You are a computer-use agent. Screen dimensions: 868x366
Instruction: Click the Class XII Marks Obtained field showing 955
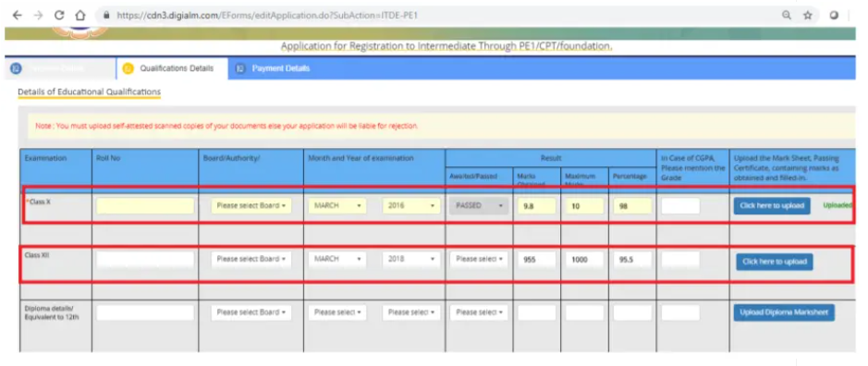(536, 259)
